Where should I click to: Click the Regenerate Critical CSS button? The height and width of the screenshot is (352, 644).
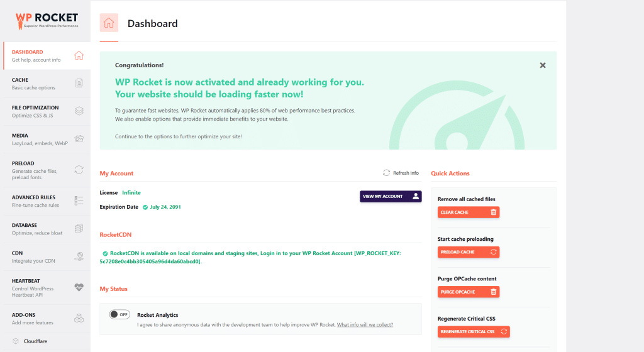coord(474,331)
